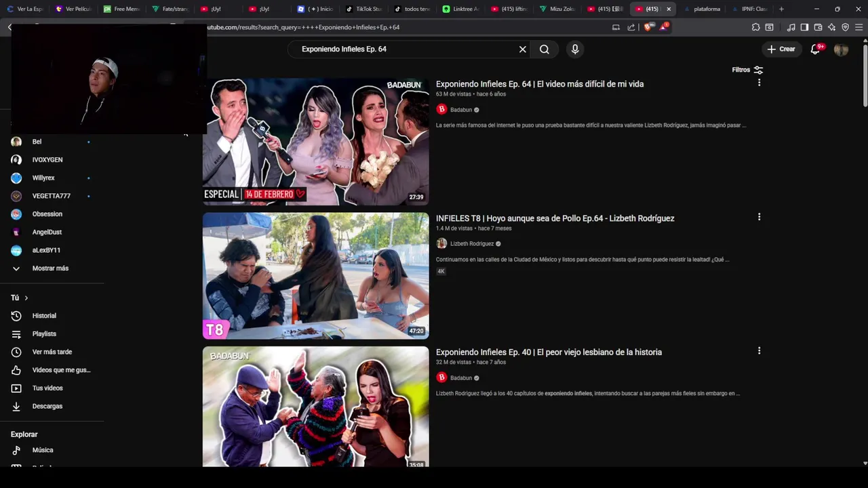Open Brave Rewards triangle icon
The image size is (868, 488).
pyautogui.click(x=663, y=27)
